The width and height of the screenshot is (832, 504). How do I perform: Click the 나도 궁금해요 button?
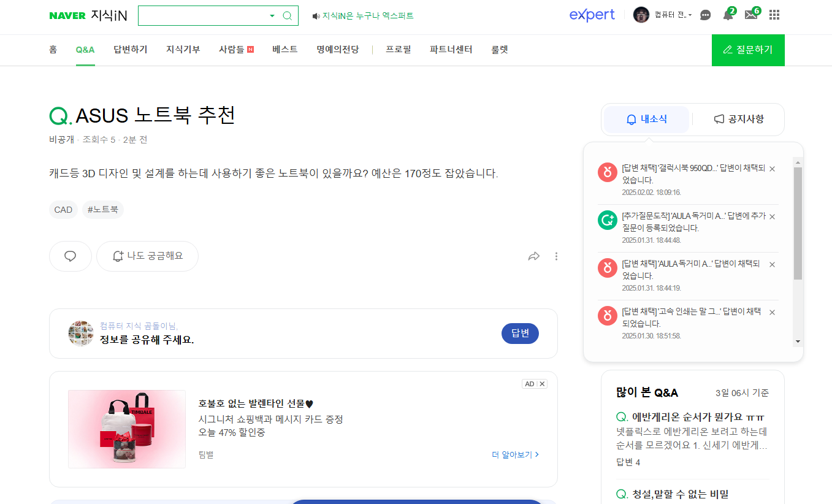point(148,256)
